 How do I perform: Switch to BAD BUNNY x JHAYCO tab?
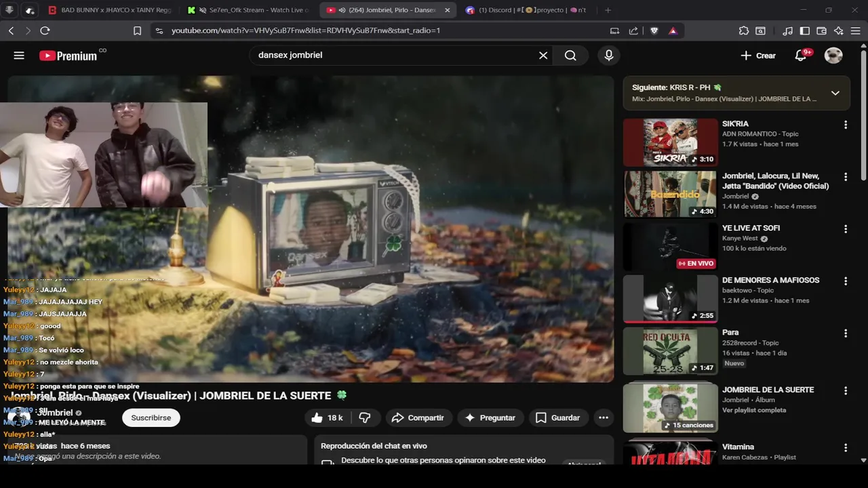click(x=108, y=10)
